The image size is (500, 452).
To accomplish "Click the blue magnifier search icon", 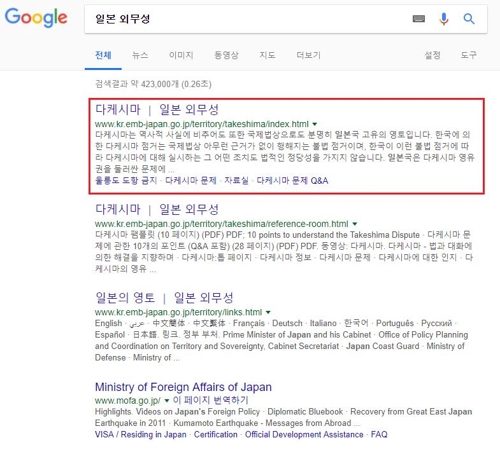I will (x=469, y=19).
